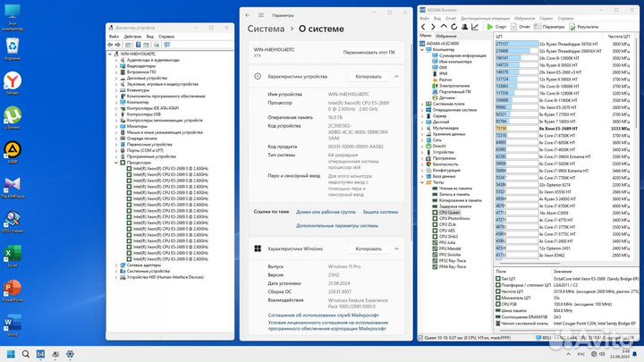Click Копировать for device specifications
Viewport: 644px width, 362px height.
click(368, 76)
